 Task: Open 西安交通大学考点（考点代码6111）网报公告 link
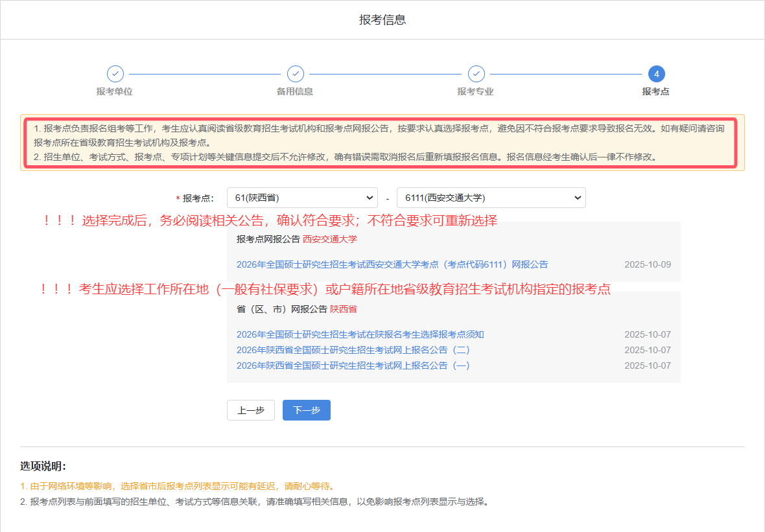392,264
